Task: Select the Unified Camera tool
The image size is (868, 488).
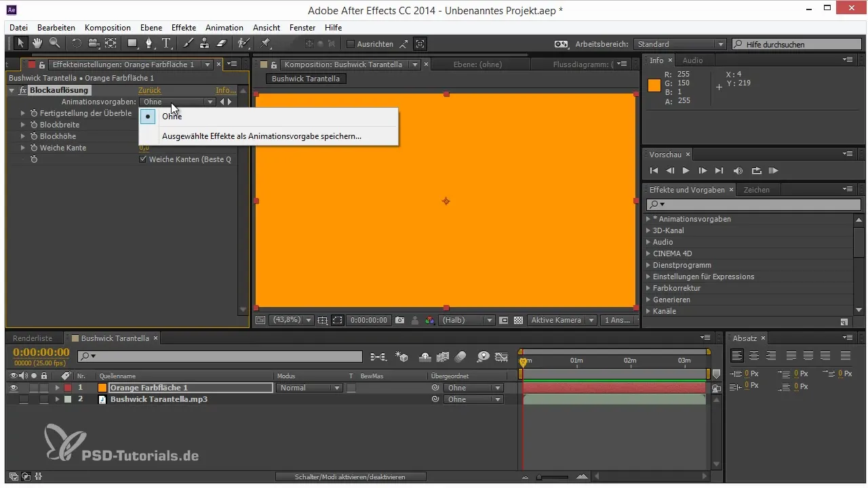Action: (94, 43)
